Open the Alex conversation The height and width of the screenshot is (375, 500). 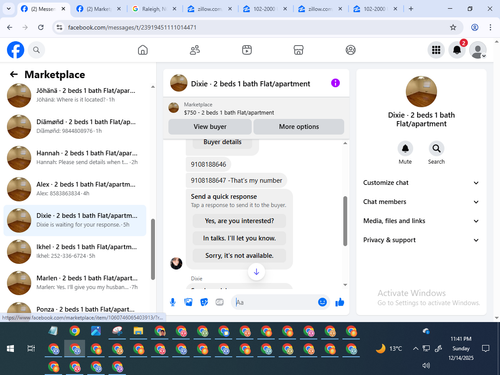(75, 189)
